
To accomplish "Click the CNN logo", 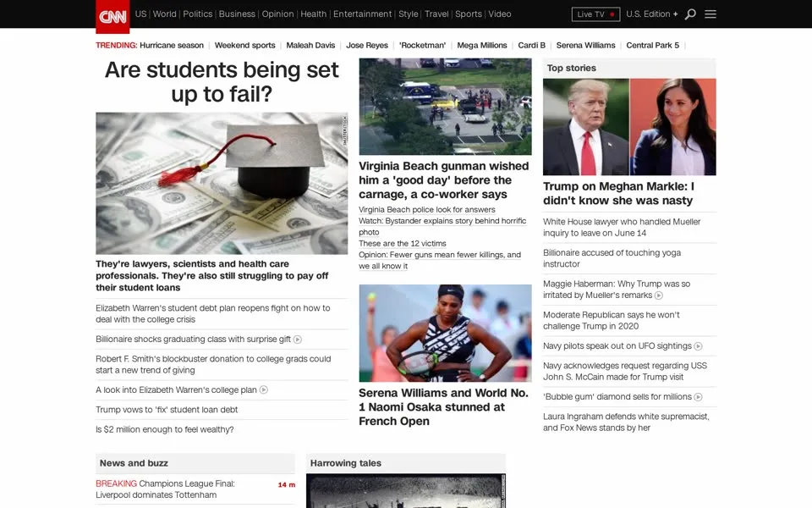I will 112,17.
